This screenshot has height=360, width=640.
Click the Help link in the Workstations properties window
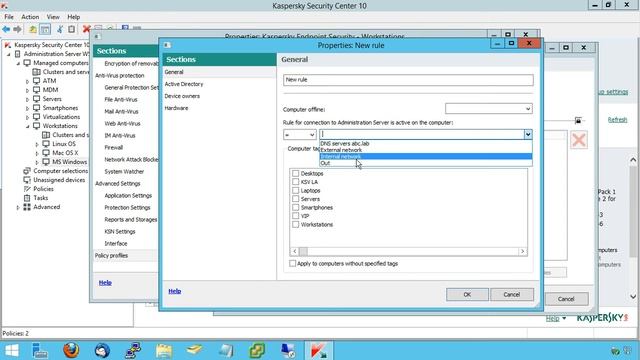105,282
